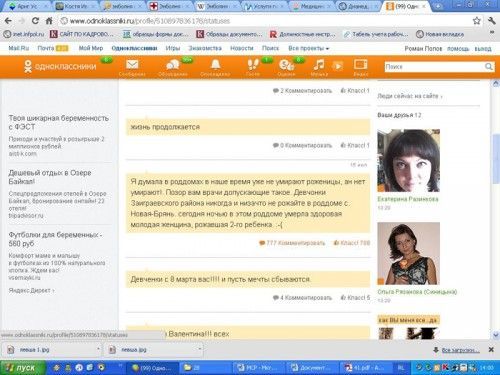Click "Комментировать" under "жизнь продолжается" post
Viewport: 500px width, 375px height.
(x=306, y=145)
